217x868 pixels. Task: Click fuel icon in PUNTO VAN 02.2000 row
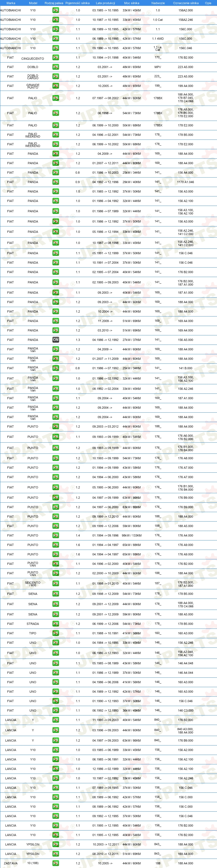click(x=55, y=573)
